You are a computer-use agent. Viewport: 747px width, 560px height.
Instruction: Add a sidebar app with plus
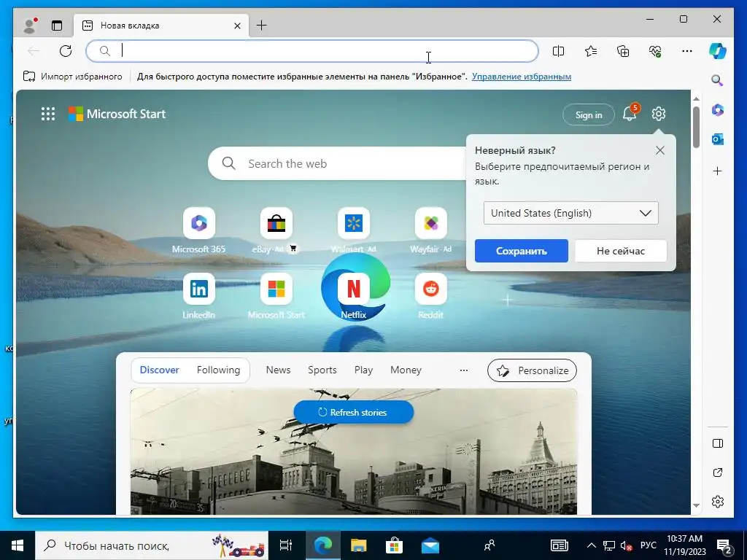point(718,171)
